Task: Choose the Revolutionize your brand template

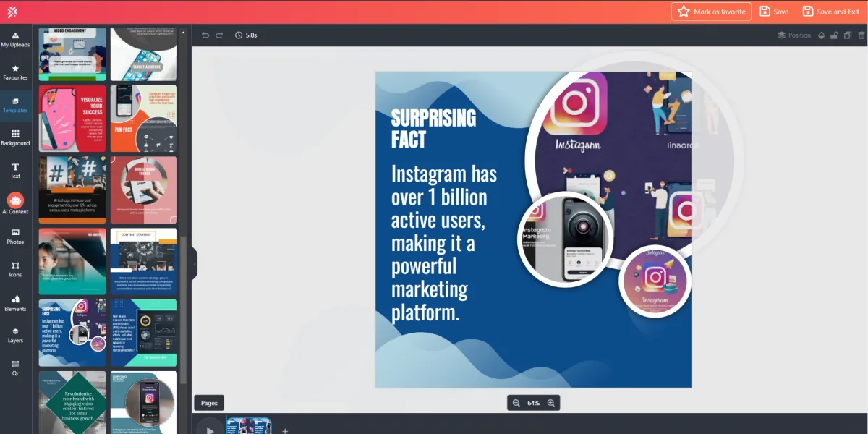Action: 72,402
